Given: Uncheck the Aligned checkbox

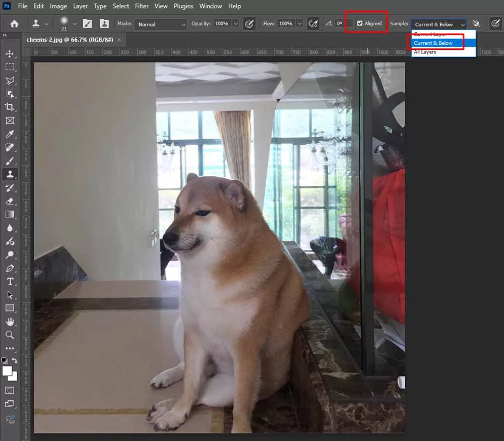Looking at the screenshot, I should coord(360,24).
